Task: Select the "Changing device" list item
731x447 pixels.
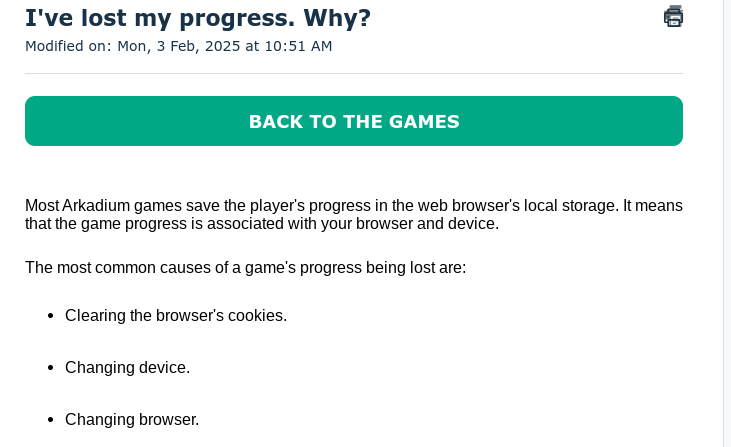Action: pyautogui.click(x=127, y=367)
